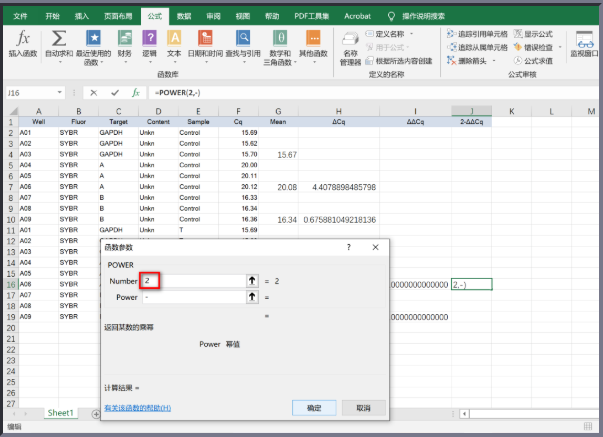Switch to the Review tab
The image size is (603, 437).
coord(213,16)
